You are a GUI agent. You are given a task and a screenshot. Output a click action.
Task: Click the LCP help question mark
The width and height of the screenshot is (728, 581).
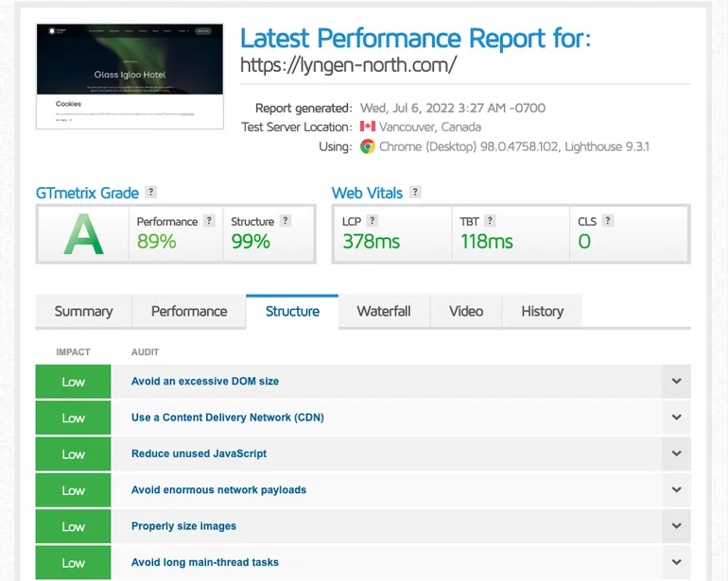click(x=373, y=221)
